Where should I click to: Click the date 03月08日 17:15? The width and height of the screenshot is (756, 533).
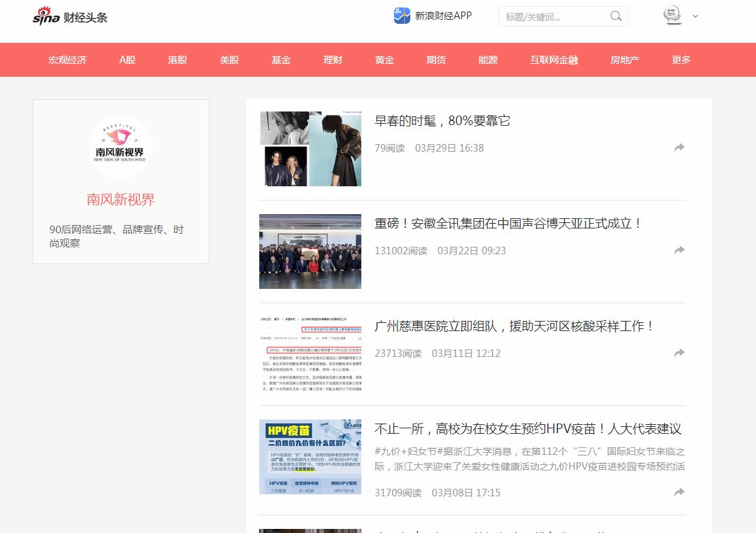(x=465, y=492)
